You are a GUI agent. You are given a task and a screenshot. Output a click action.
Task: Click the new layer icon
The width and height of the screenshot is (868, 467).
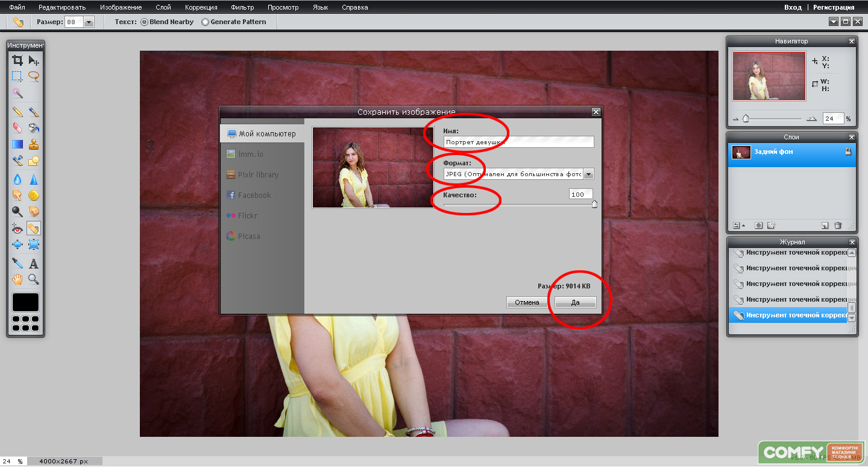pyautogui.click(x=825, y=226)
